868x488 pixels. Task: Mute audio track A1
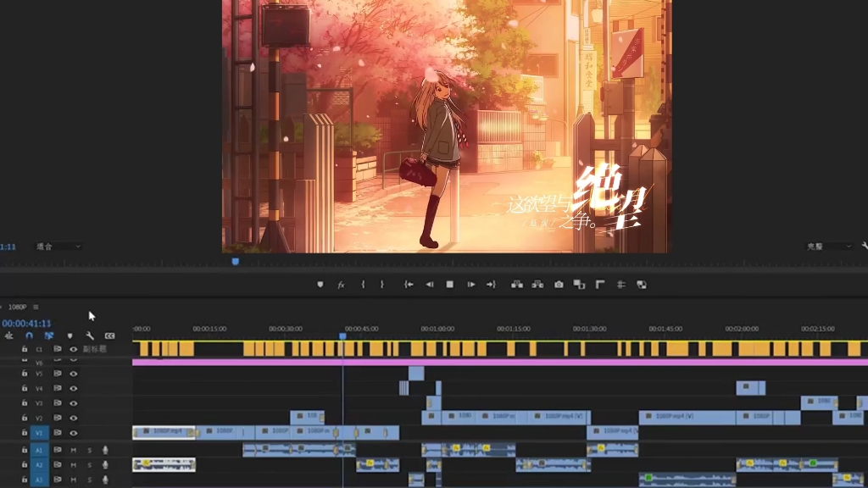coord(73,451)
